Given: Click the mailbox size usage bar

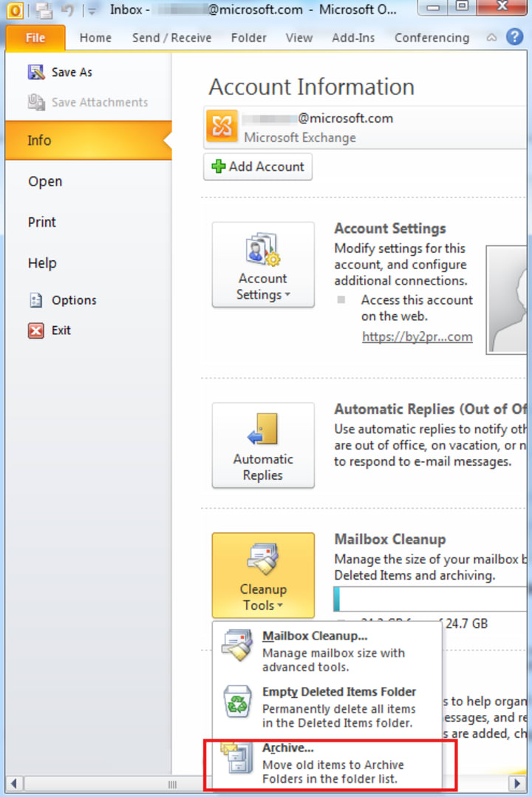Looking at the screenshot, I should 430,600.
